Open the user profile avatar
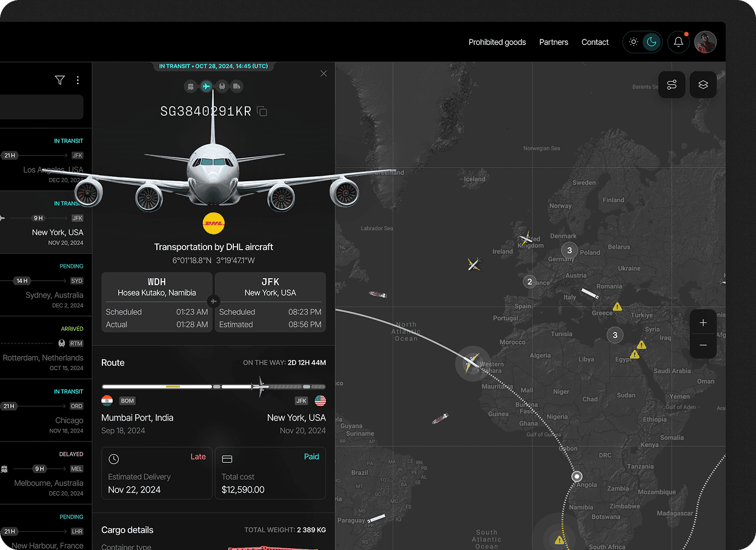 pyautogui.click(x=705, y=42)
